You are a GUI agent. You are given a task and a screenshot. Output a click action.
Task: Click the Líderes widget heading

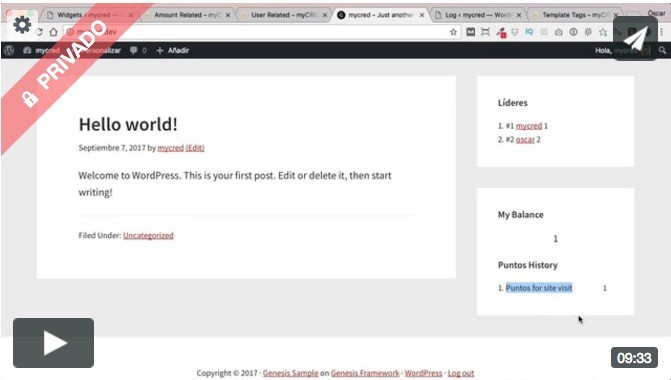click(513, 103)
